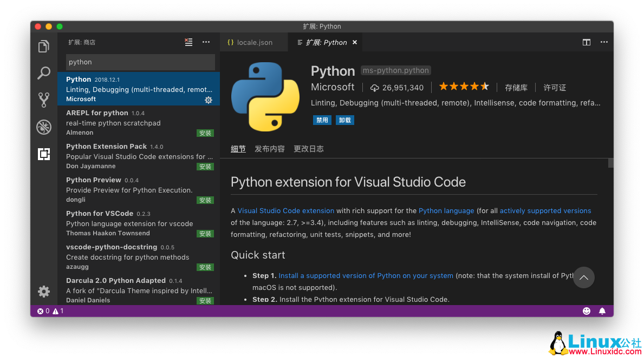Select Python Extension Pack in results list

(139, 156)
